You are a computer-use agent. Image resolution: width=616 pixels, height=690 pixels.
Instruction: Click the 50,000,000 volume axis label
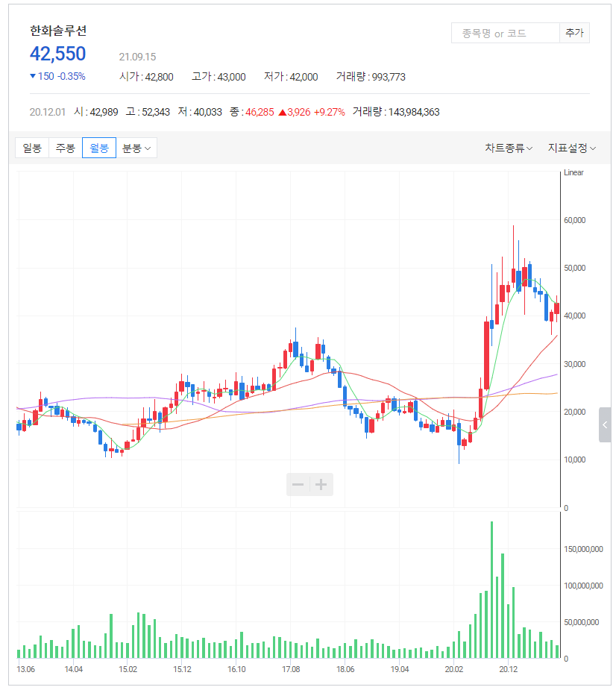click(x=581, y=622)
